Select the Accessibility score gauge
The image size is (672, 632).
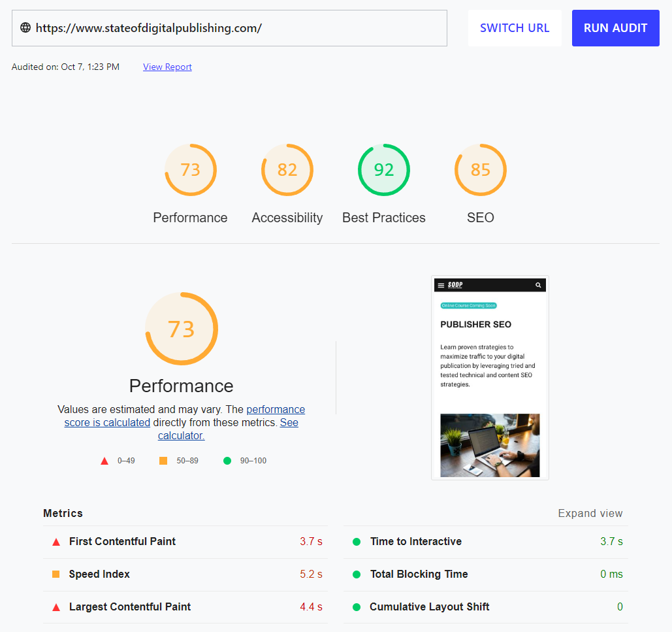(287, 170)
